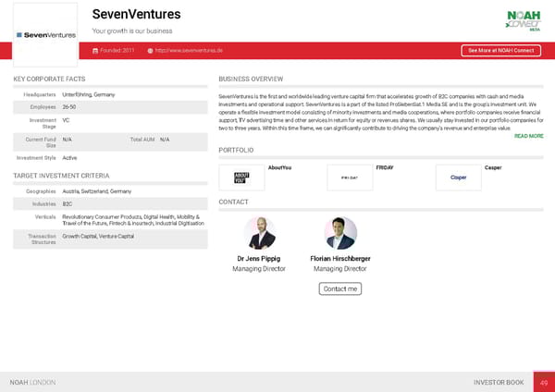Click the Florian Hirschberger name

[340, 259]
